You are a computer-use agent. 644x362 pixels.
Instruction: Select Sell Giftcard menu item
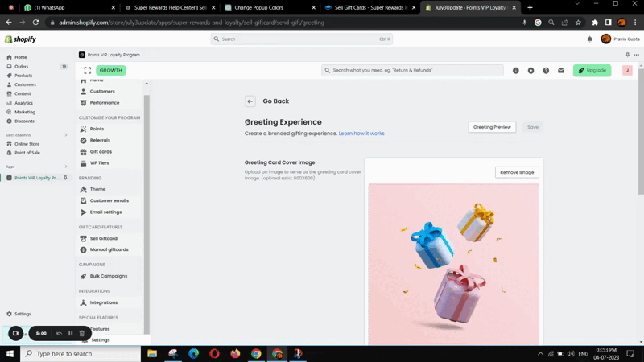click(x=103, y=238)
